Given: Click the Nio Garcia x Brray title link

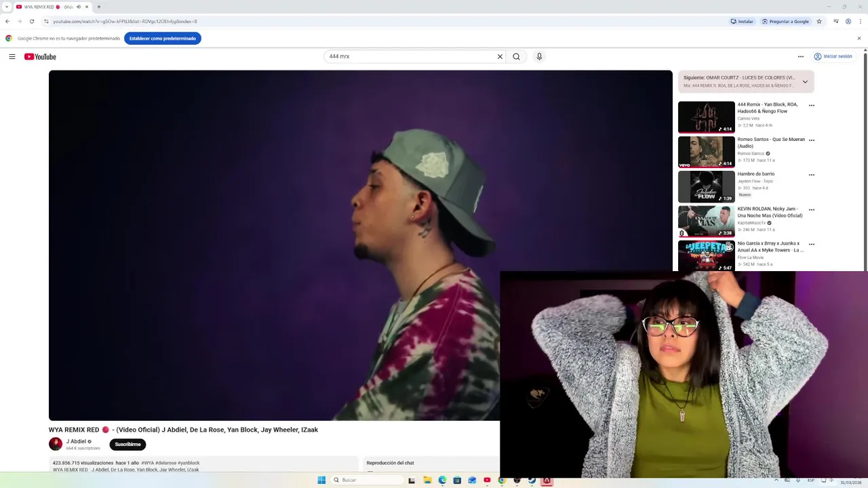Looking at the screenshot, I should point(770,247).
